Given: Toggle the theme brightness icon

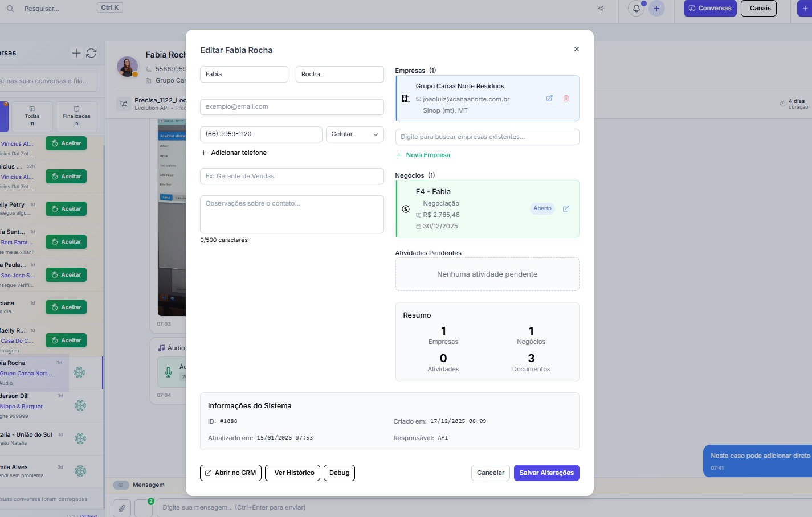Looking at the screenshot, I should (601, 9).
